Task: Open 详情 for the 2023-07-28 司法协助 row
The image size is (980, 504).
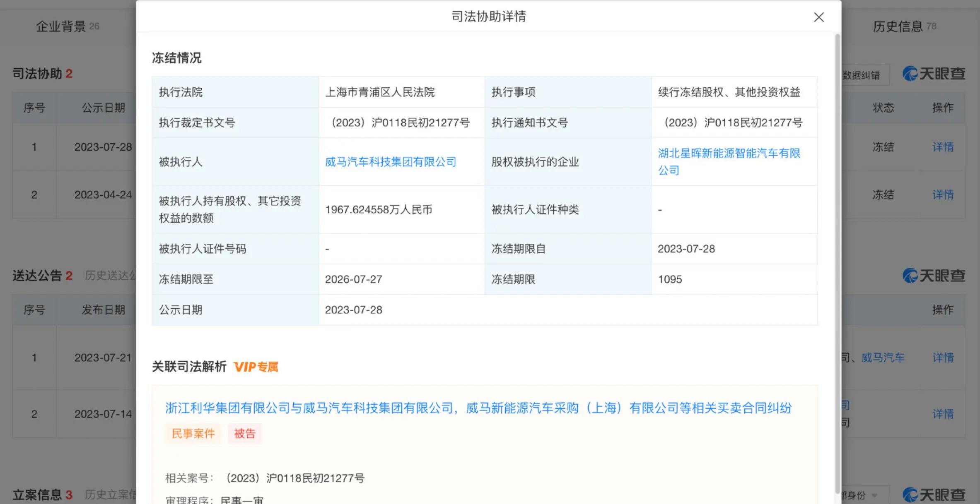Action: [x=943, y=147]
